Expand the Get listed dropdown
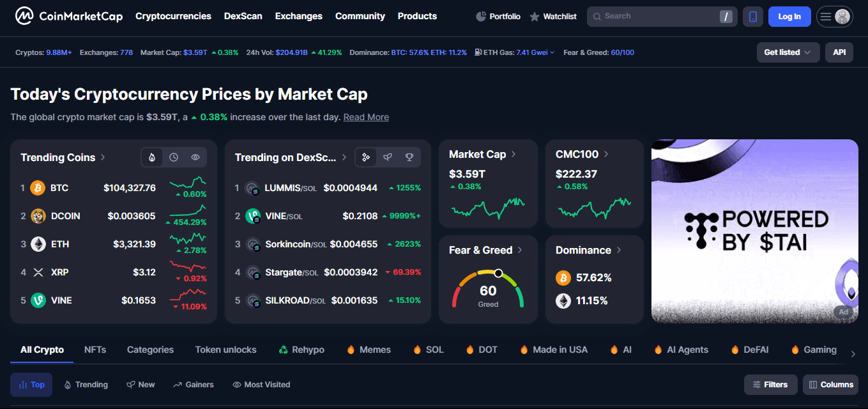The width and height of the screenshot is (868, 409). [x=788, y=52]
